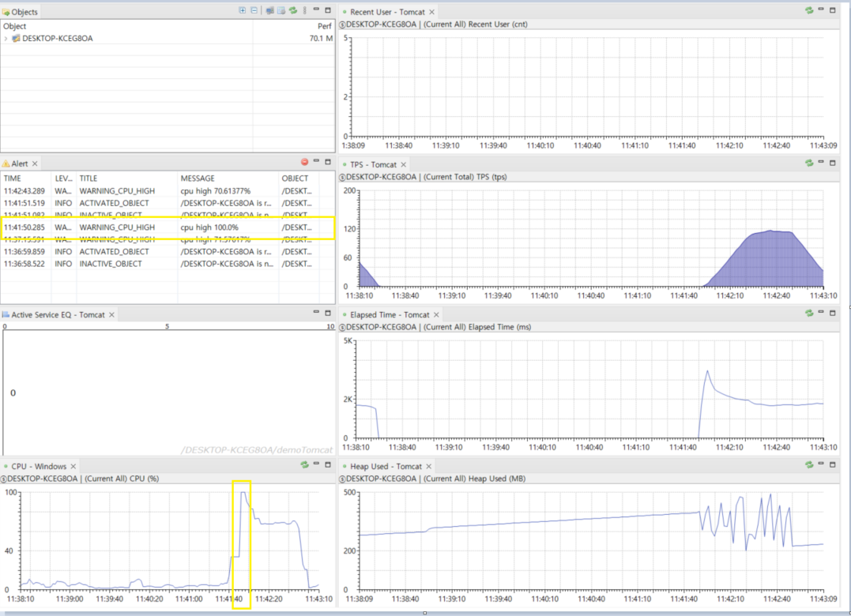This screenshot has height=616, width=851.
Task: Maximize the CPU - Windows panel
Action: click(328, 464)
